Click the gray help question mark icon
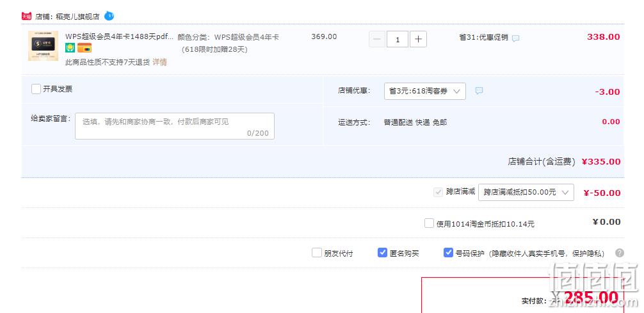The image size is (644, 313). (x=620, y=253)
